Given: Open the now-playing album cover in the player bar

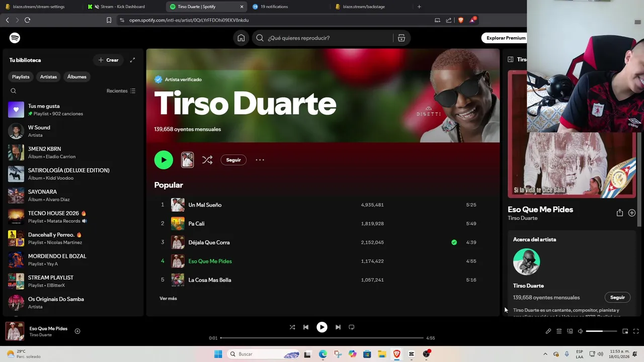Looking at the screenshot, I should click(x=15, y=331).
